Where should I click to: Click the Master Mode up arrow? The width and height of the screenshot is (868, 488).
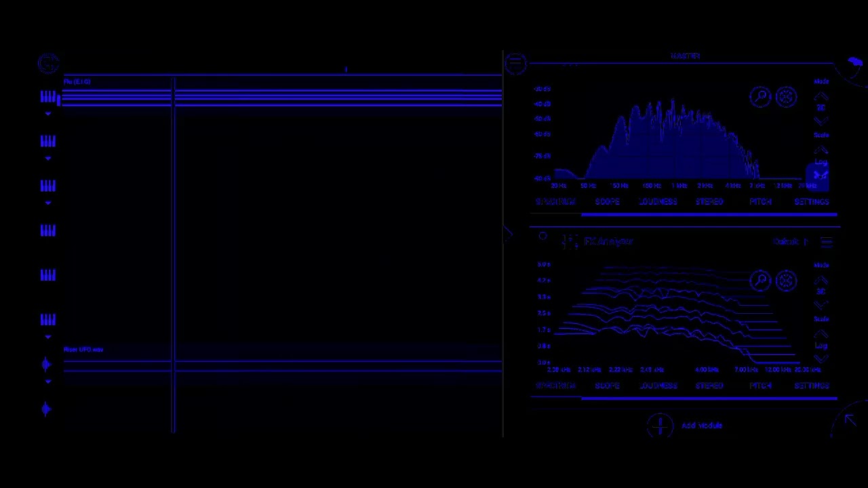821,96
